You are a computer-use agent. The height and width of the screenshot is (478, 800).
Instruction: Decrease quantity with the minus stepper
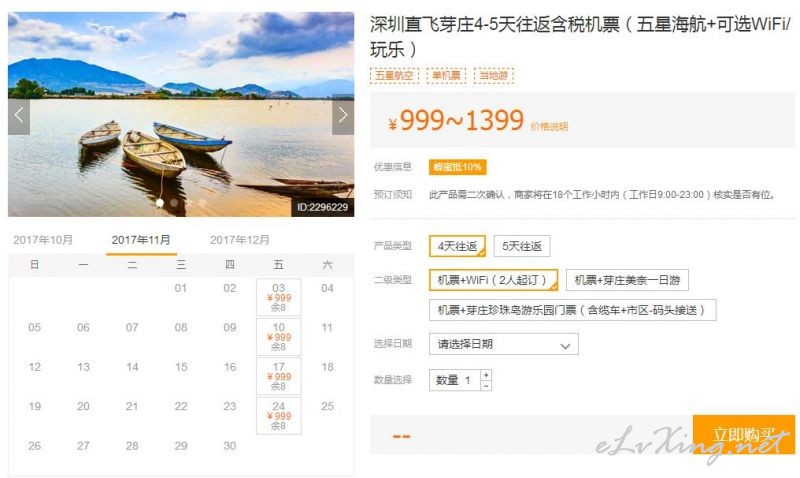tap(486, 386)
